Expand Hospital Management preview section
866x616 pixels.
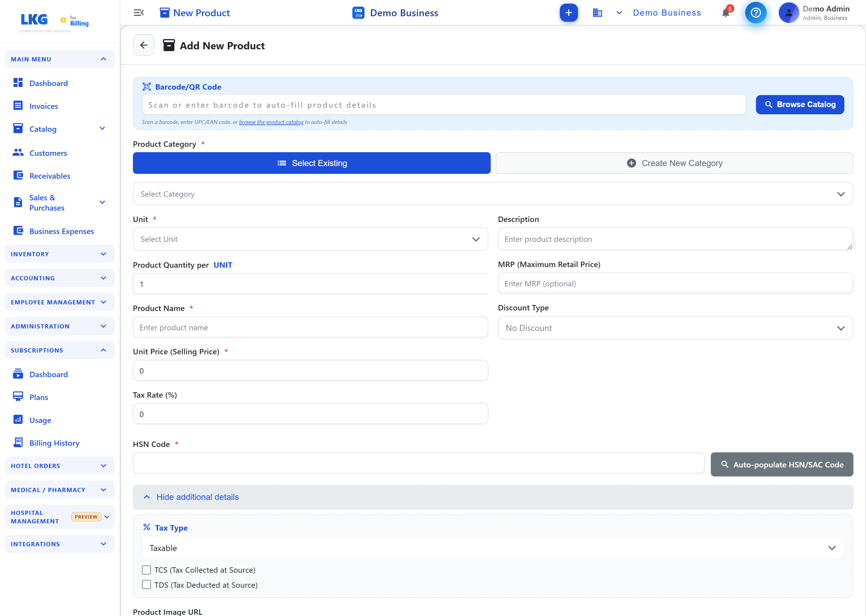60,517
